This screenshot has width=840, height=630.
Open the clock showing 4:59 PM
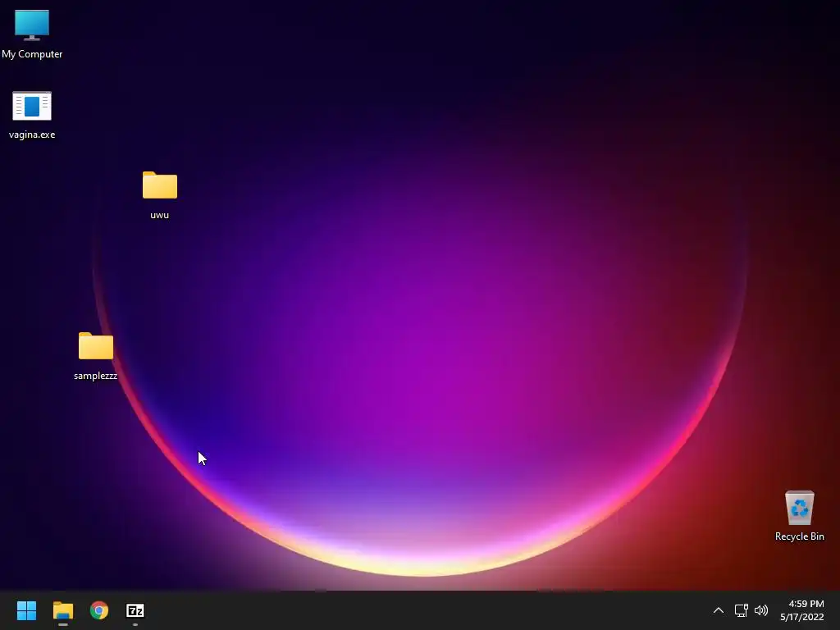806,604
